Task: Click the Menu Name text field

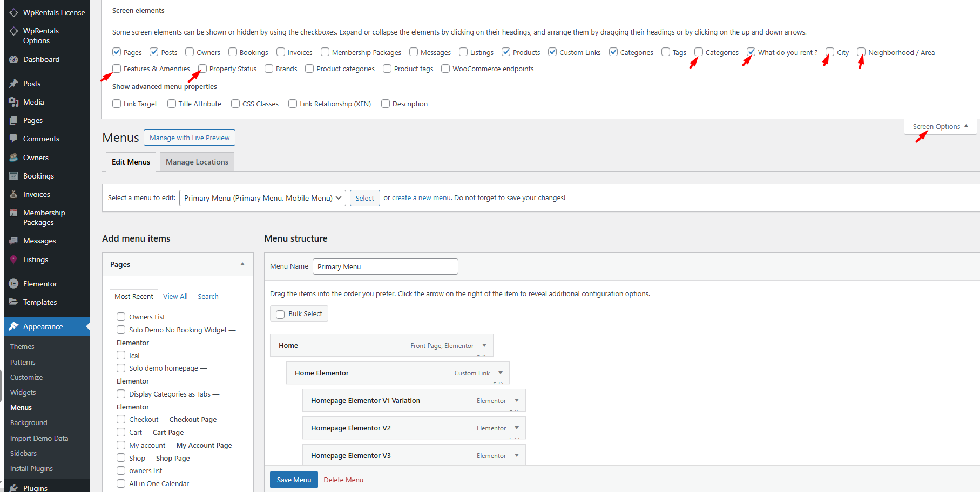Action: (x=385, y=266)
